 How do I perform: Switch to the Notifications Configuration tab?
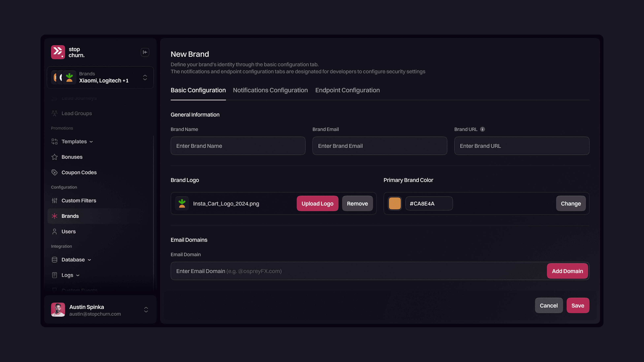click(270, 90)
